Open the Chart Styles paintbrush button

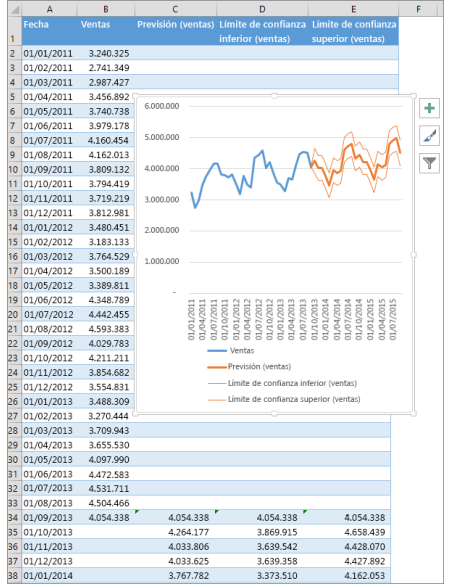pos(429,136)
